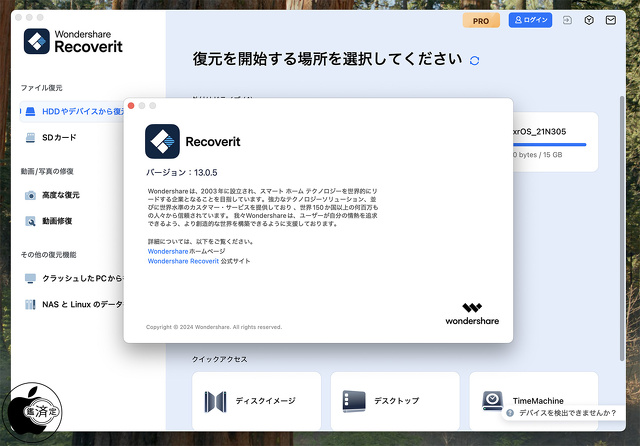
Task: Click the NAS server icon in sidebar
Action: 30,304
